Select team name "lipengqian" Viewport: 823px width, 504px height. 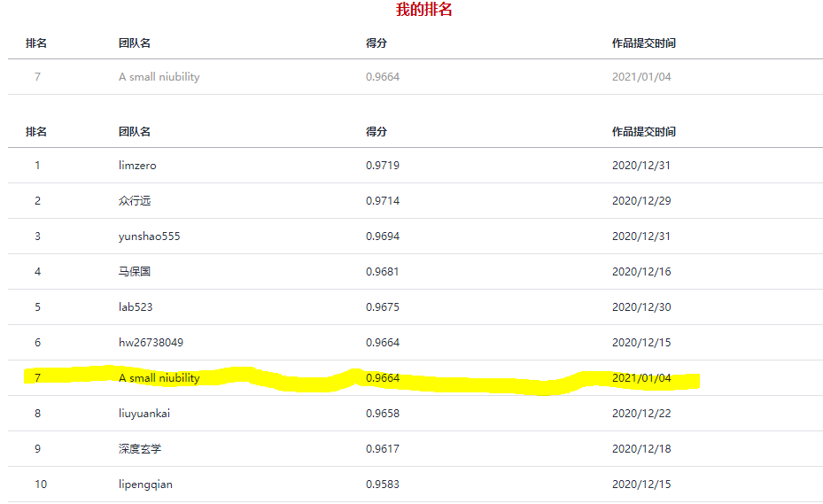point(145,484)
